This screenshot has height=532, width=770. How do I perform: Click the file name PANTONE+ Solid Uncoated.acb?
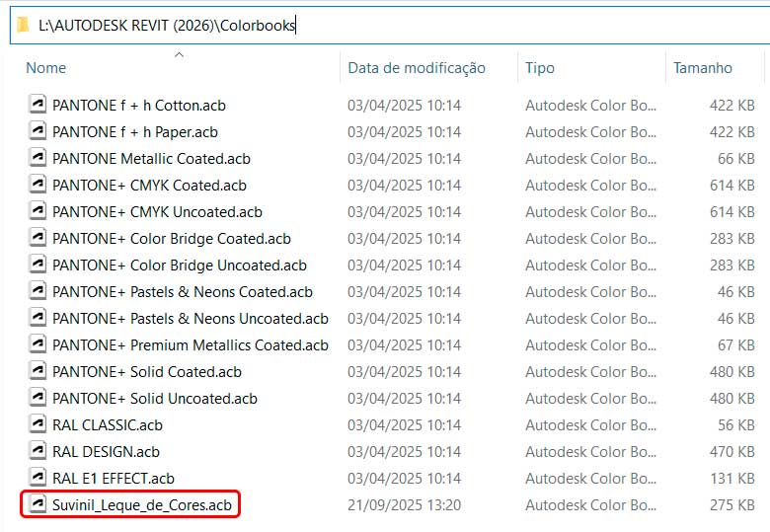coord(155,399)
